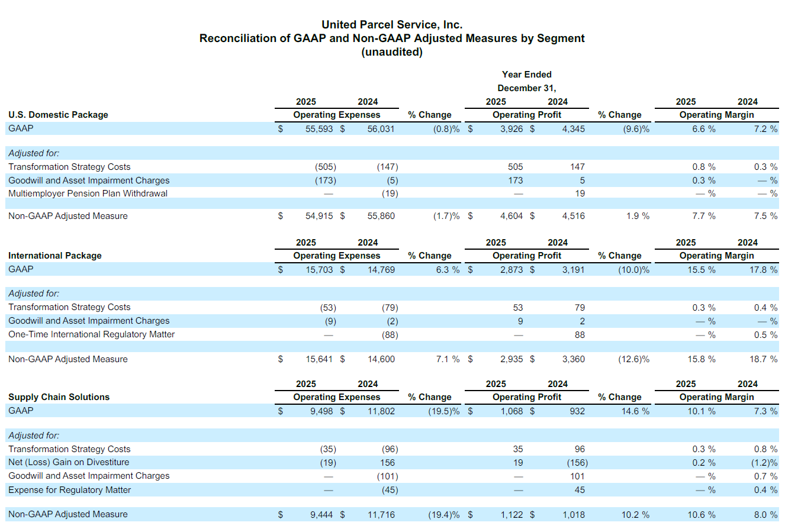Select the 4,604 adjusted operating profit value
The width and height of the screenshot is (785, 532).
[x=511, y=216]
